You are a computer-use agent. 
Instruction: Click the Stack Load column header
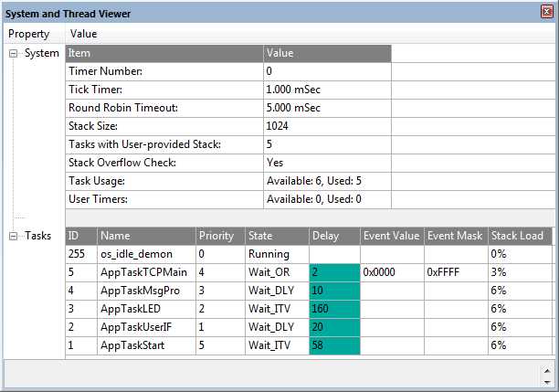coord(520,236)
